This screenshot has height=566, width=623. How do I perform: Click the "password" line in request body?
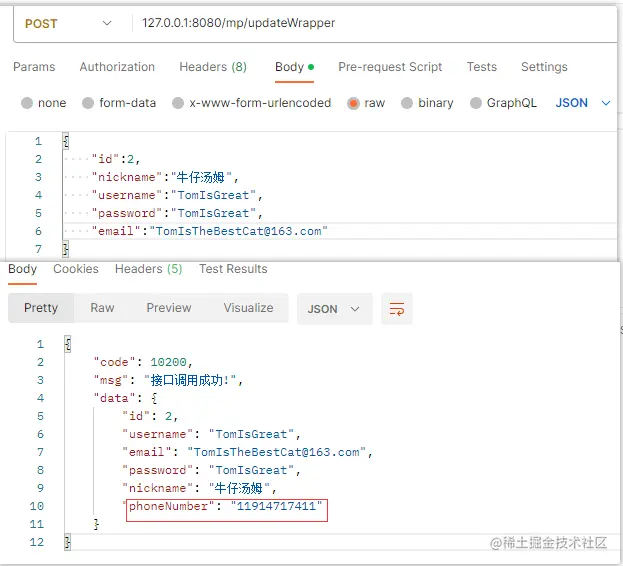(177, 213)
